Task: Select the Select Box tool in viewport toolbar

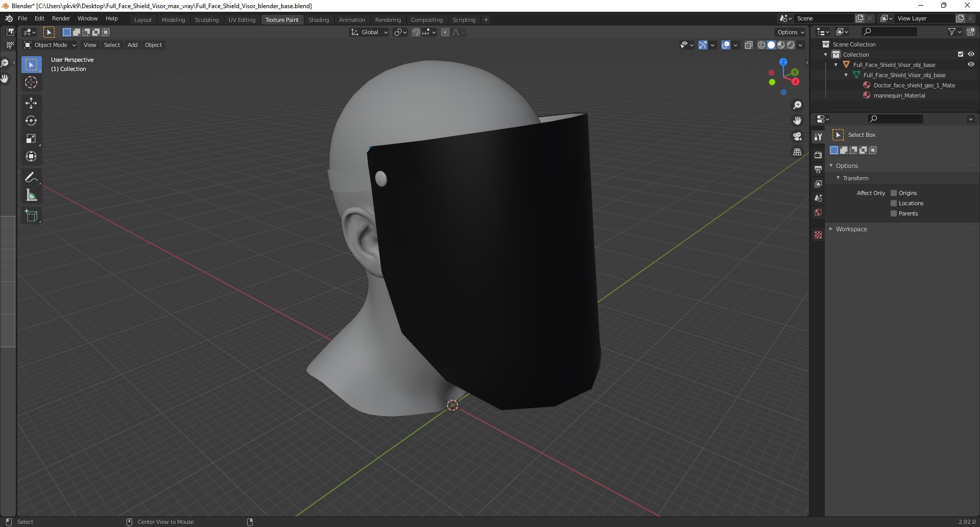Action: (x=31, y=65)
